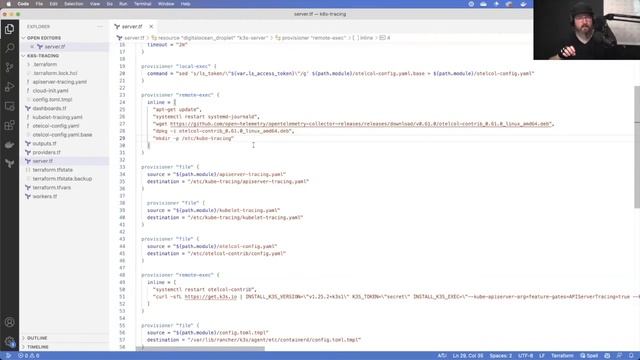Change encoding via UTF-8 status item
The width and height of the screenshot is (640, 360).
point(526,356)
